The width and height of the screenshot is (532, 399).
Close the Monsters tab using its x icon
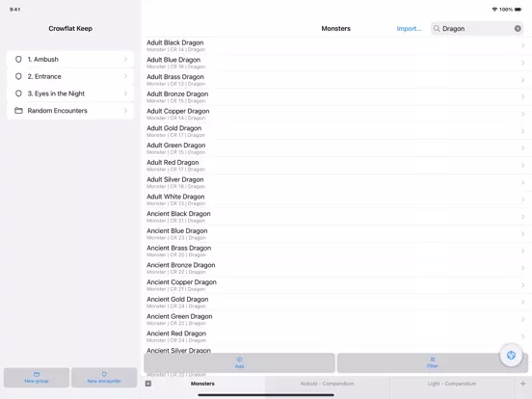pos(148,384)
